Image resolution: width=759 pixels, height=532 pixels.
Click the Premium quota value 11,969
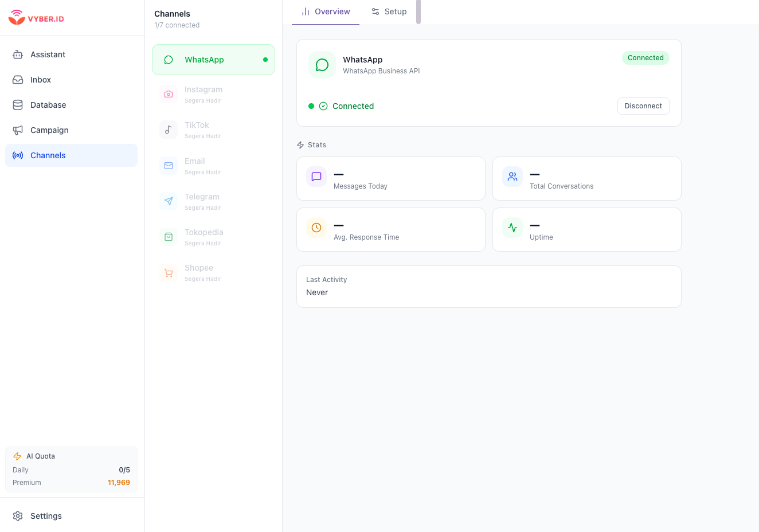119,483
